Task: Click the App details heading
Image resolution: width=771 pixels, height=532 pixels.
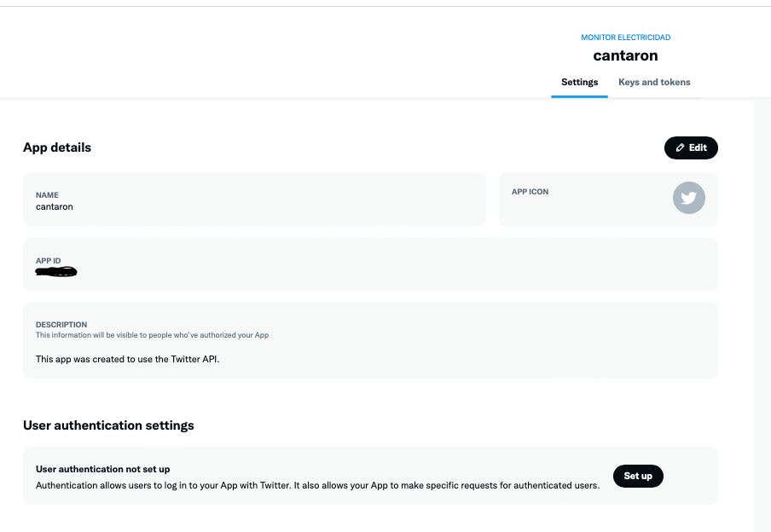Action: (x=57, y=147)
